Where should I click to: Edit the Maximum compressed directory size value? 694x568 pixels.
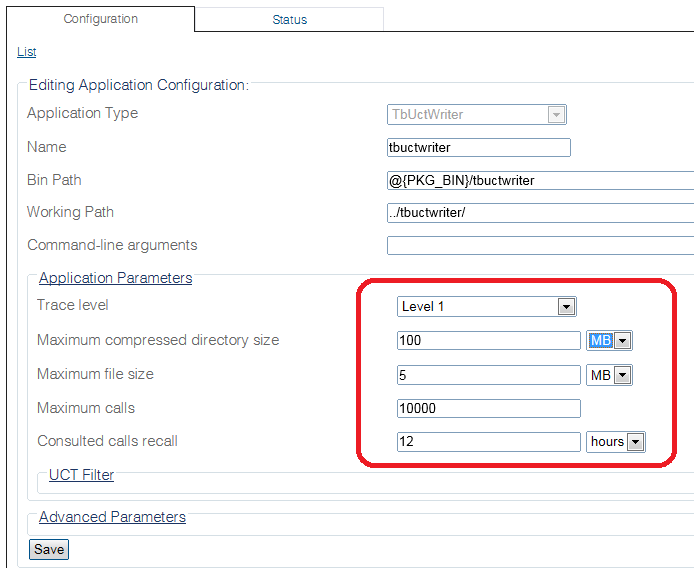click(x=488, y=341)
